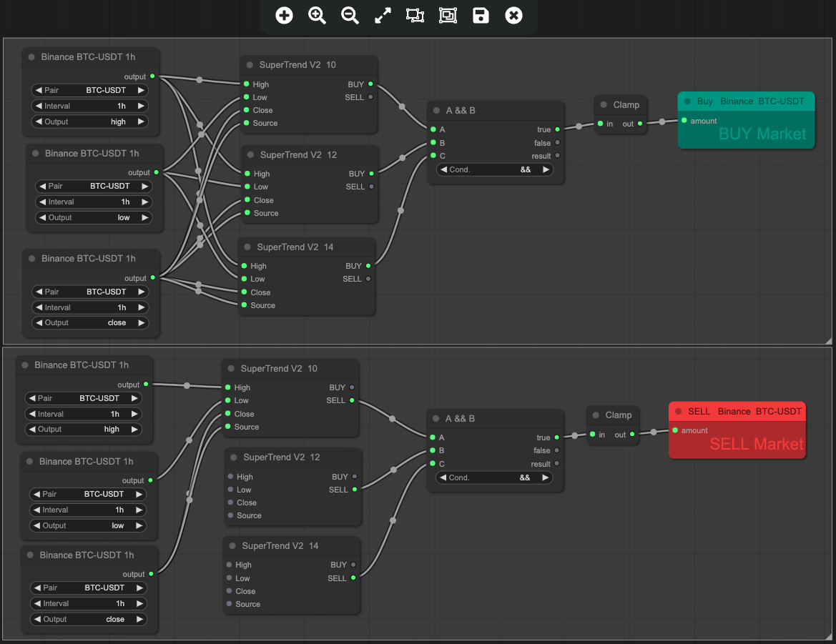Click the true output port on bottom A && B node

click(557, 437)
